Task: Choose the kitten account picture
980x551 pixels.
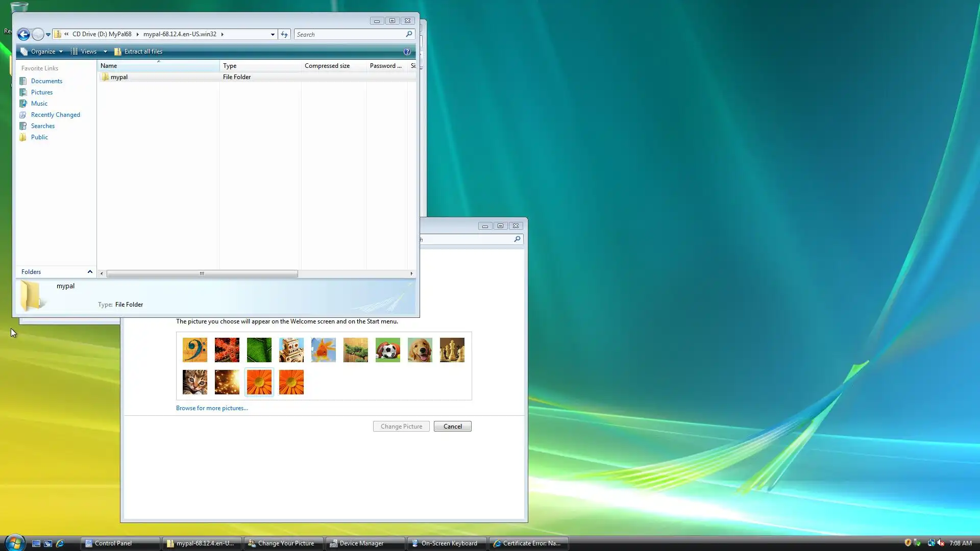Action: coord(195,382)
